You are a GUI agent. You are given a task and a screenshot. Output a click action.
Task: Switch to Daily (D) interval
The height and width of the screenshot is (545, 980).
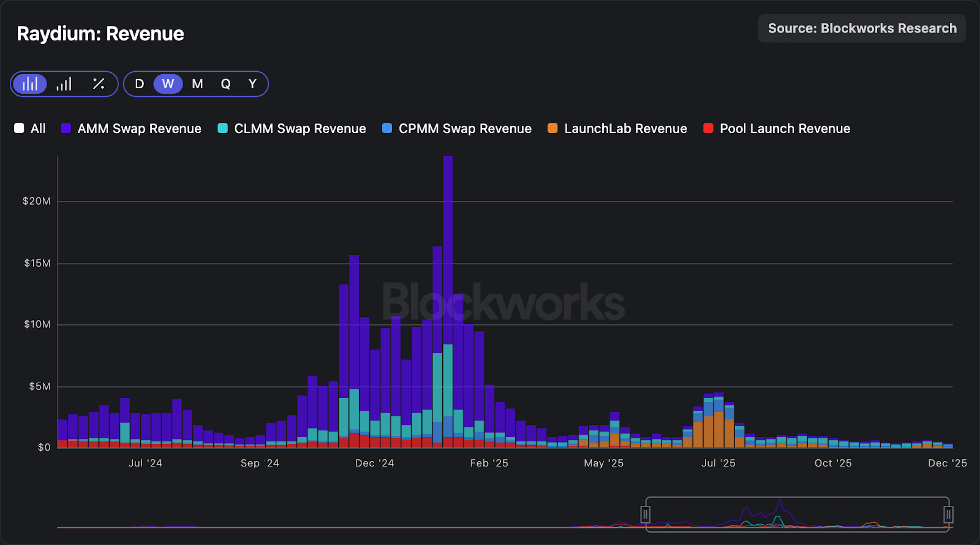pos(140,84)
